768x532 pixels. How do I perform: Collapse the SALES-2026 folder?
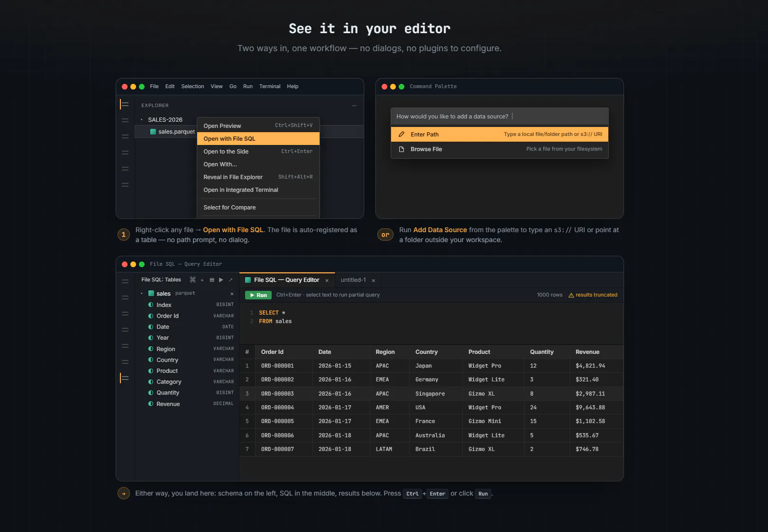point(141,120)
